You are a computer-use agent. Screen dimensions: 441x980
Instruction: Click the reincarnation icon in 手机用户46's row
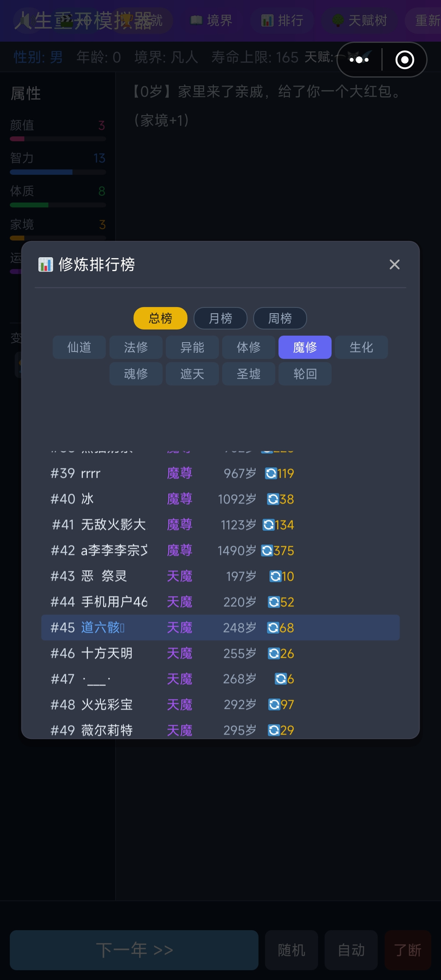(x=273, y=602)
